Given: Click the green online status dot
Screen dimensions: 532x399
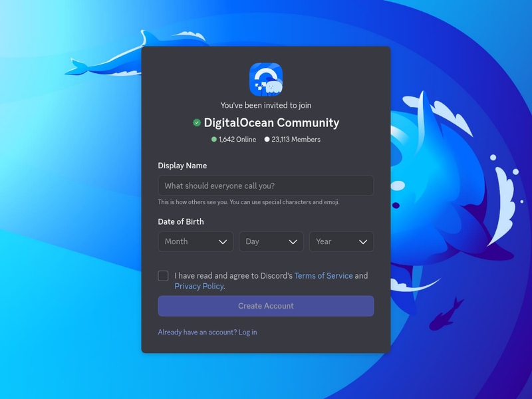Looking at the screenshot, I should tap(213, 140).
